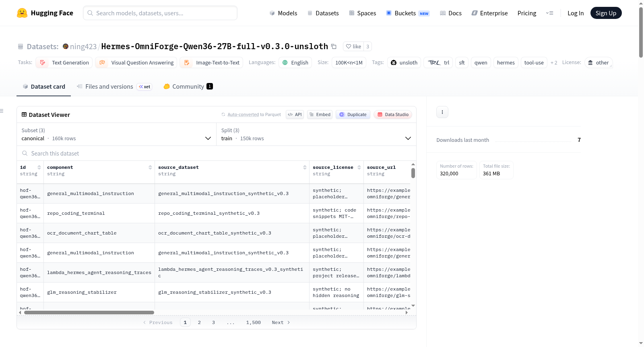
Task: Open the Docs page
Action: pos(450,13)
